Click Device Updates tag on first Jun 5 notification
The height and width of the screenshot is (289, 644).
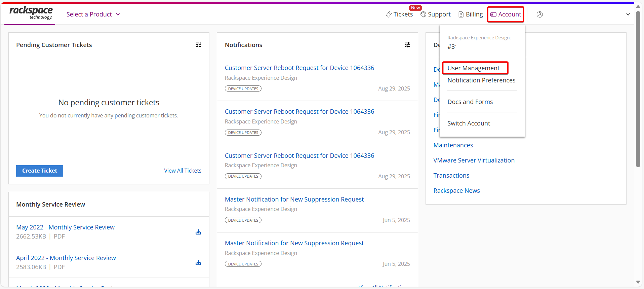point(243,220)
